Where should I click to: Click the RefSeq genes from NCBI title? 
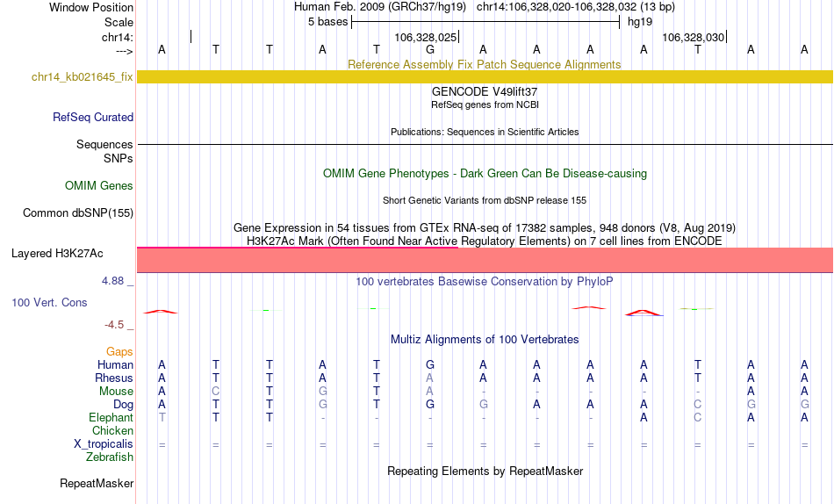tap(485, 104)
